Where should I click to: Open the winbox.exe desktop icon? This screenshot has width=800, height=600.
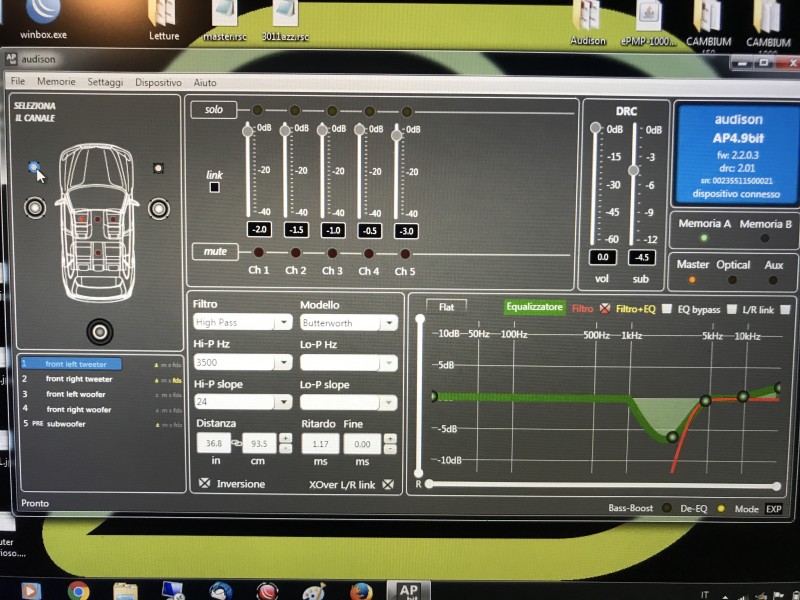[43, 20]
